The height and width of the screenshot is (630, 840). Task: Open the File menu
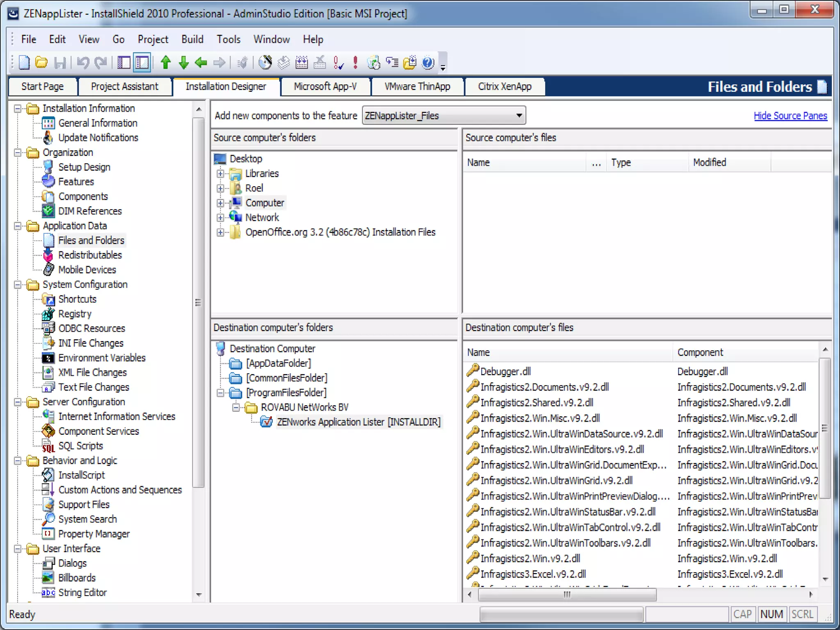tap(29, 39)
